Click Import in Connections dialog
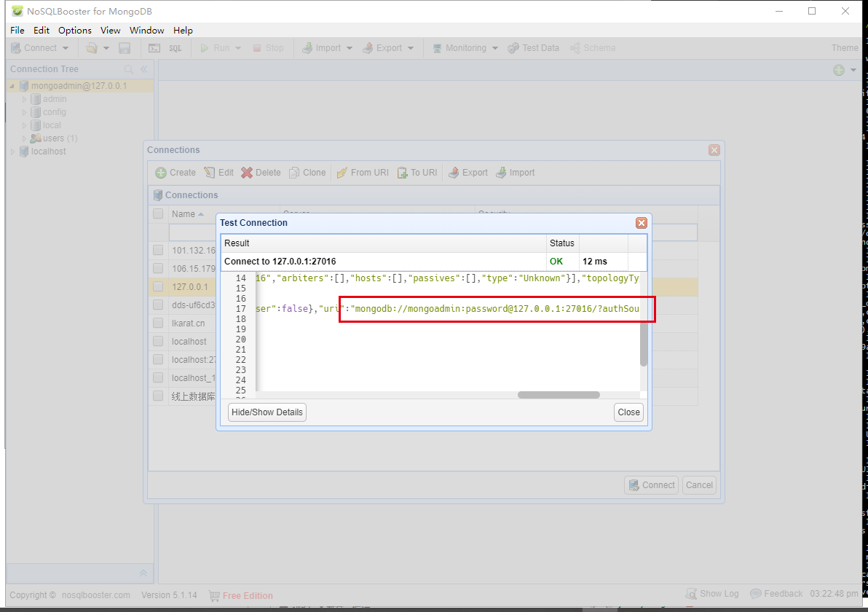 click(515, 173)
